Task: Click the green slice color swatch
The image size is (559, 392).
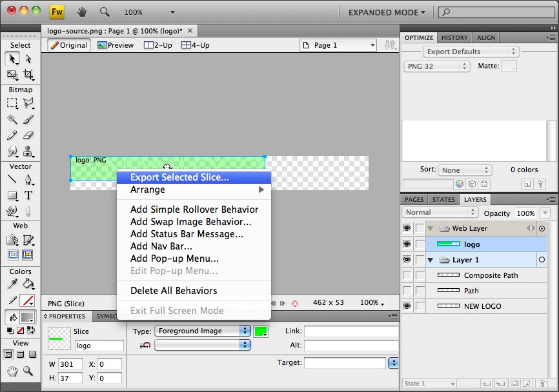Action: coord(260,331)
